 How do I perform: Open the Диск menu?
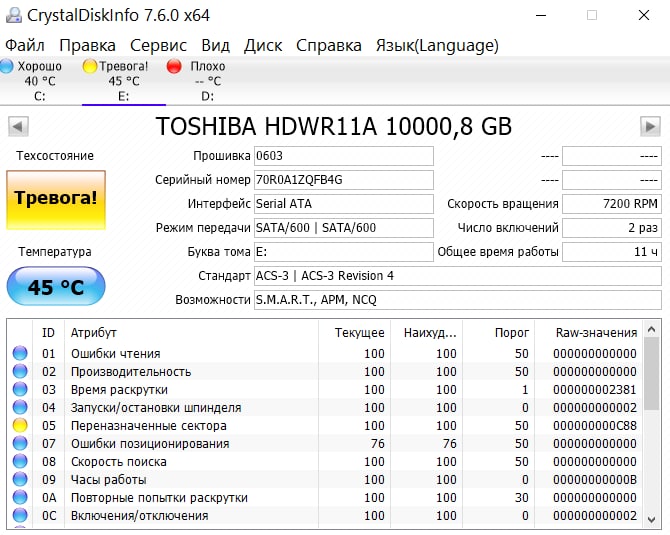pyautogui.click(x=263, y=45)
